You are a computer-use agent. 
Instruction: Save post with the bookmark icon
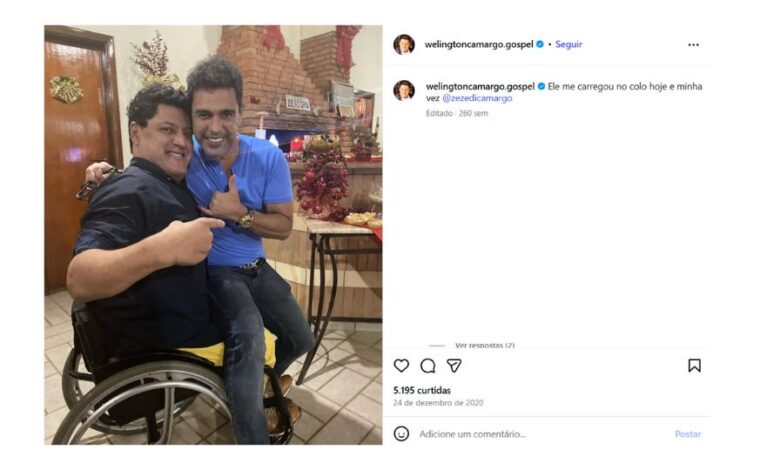(x=694, y=366)
